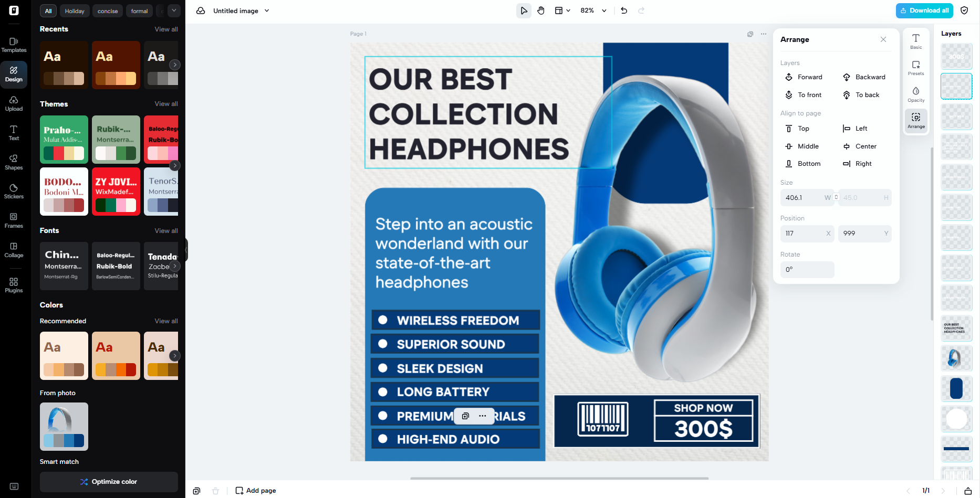
Task: Open the Shapes sidebar panel
Action: click(x=14, y=162)
